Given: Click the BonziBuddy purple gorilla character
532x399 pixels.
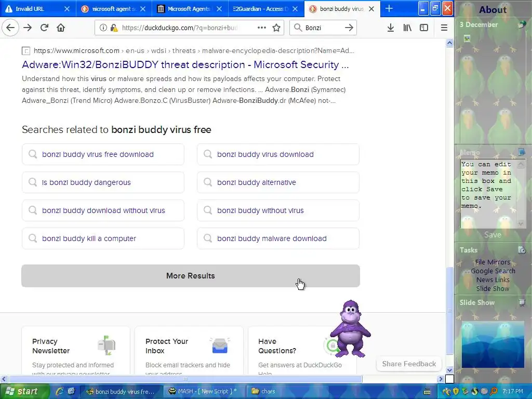Looking at the screenshot, I should (350, 328).
